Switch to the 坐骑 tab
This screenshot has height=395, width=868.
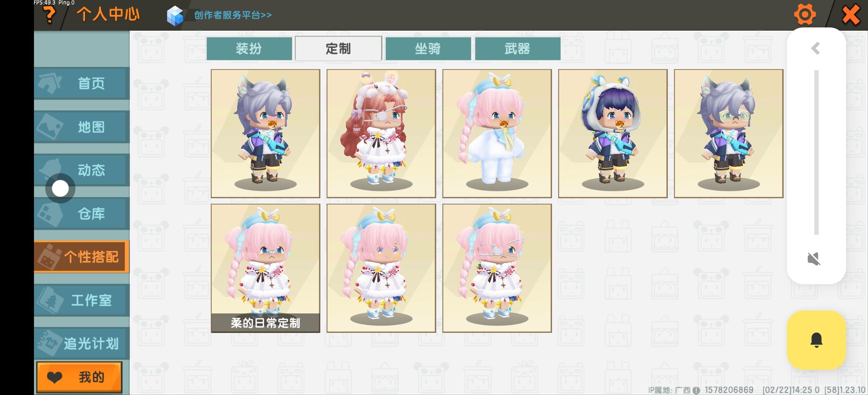(428, 48)
